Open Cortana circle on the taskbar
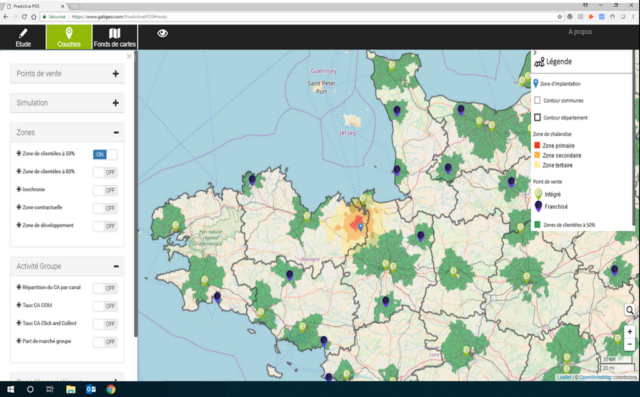This screenshot has height=397, width=640. pyautogui.click(x=30, y=390)
